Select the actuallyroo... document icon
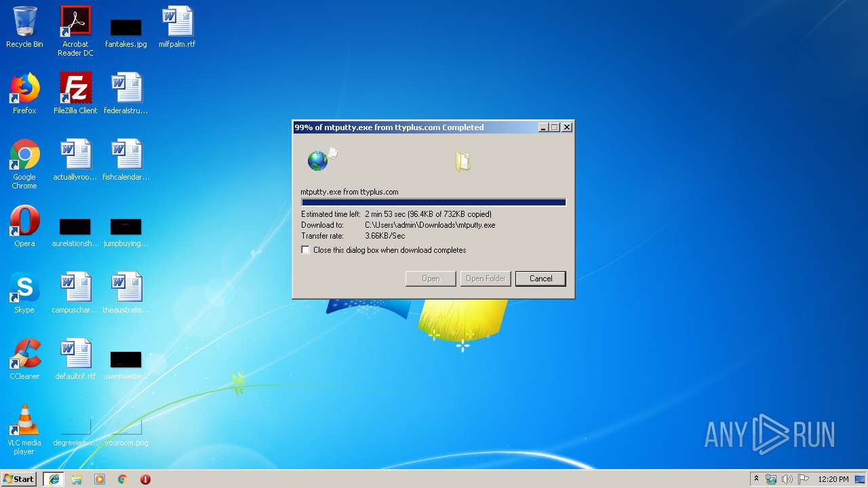 point(75,160)
